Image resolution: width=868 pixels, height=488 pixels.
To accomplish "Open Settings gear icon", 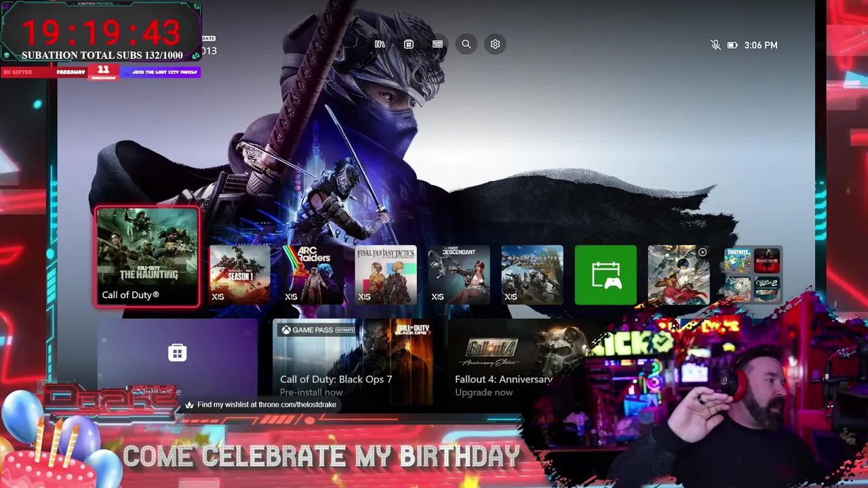I will tap(495, 44).
